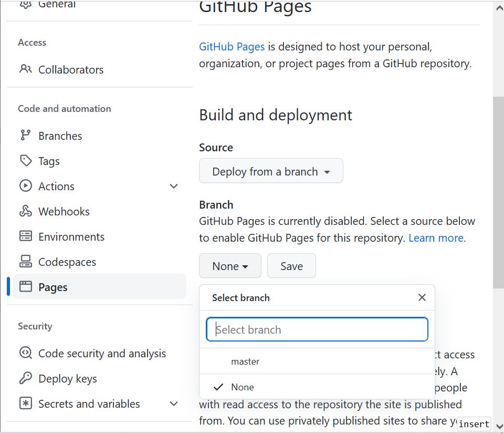504x434 pixels.
Task: Open the None branch dropdown
Action: click(230, 266)
